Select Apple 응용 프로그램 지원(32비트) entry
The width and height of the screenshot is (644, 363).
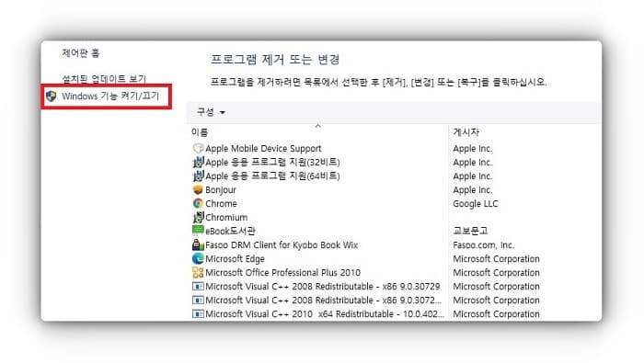(x=272, y=162)
